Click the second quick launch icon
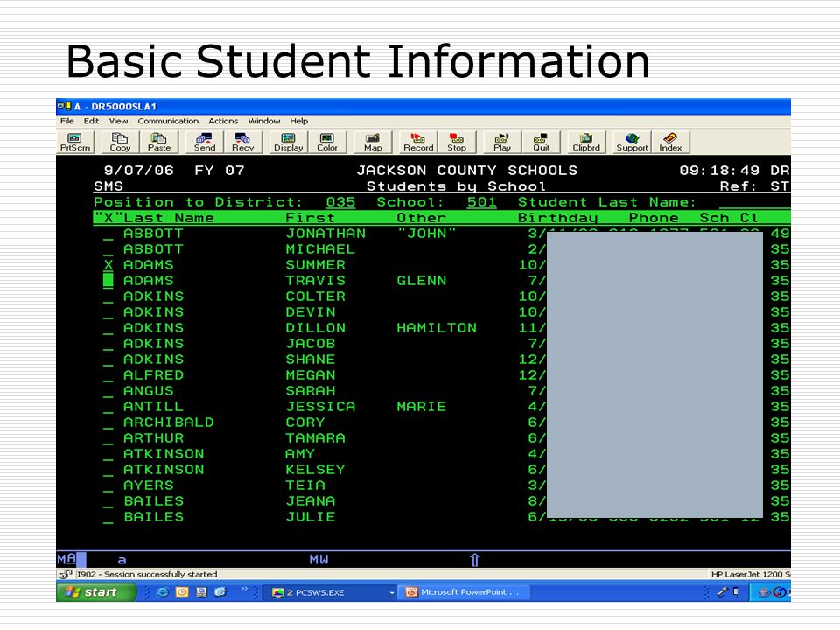840x630 pixels. click(x=182, y=592)
